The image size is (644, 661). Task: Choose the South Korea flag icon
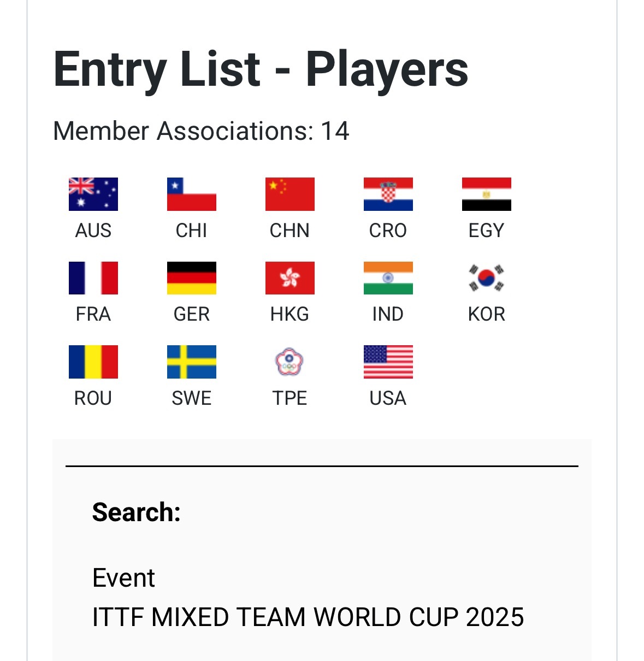[487, 278]
